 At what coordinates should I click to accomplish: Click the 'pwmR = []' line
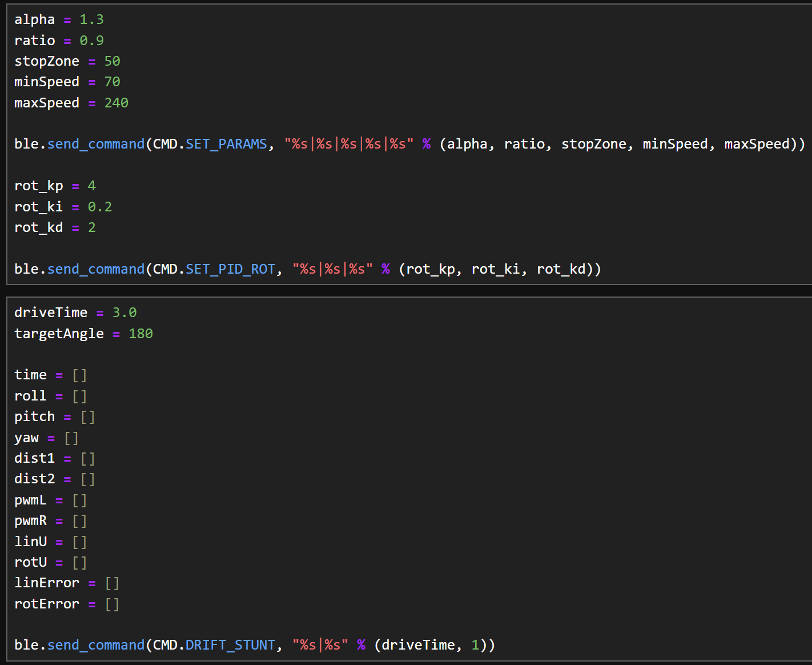click(51, 520)
